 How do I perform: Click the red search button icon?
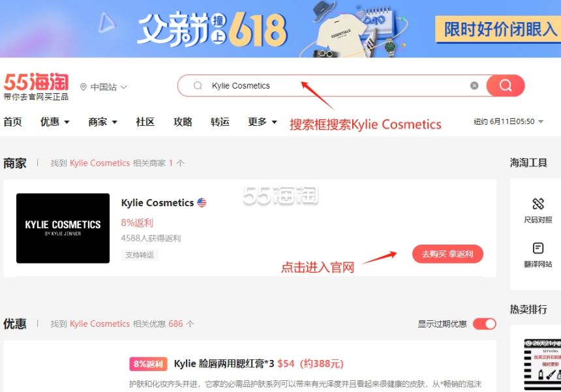(505, 85)
